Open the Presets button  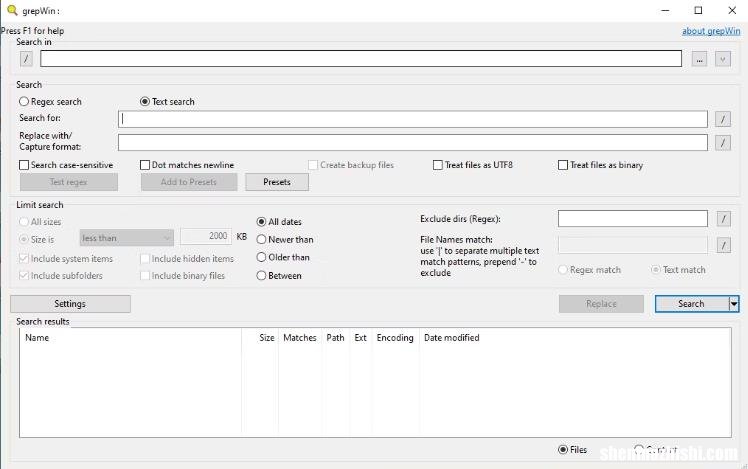[x=277, y=182]
